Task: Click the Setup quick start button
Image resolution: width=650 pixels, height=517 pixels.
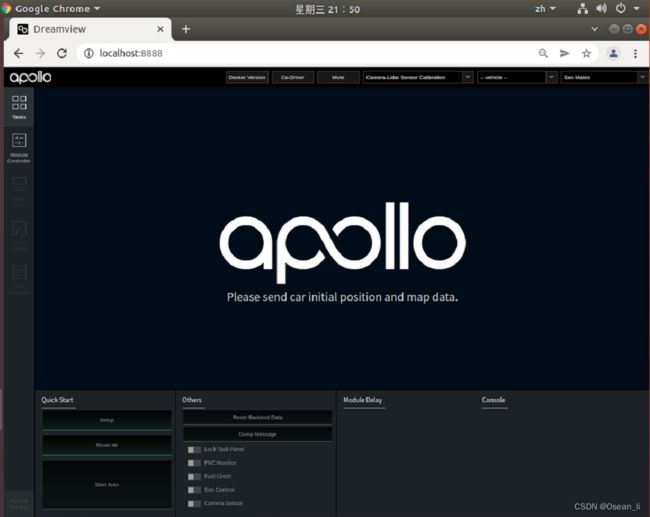Action: 107,420
